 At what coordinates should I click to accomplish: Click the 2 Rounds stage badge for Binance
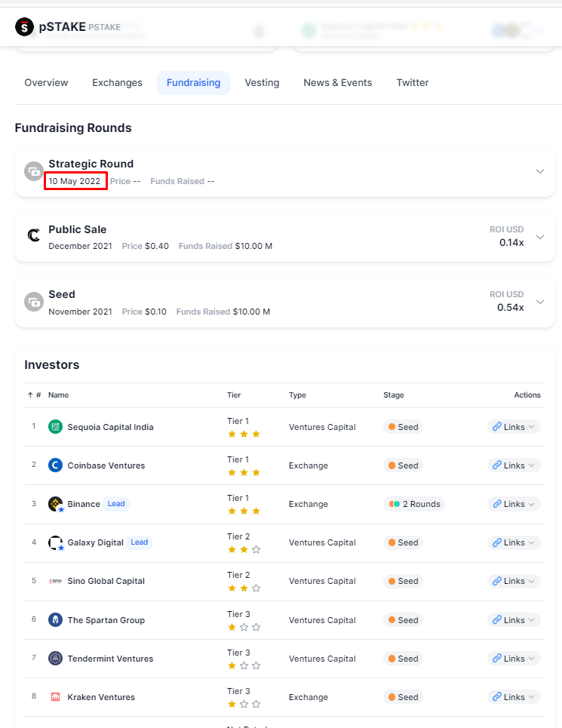point(414,504)
